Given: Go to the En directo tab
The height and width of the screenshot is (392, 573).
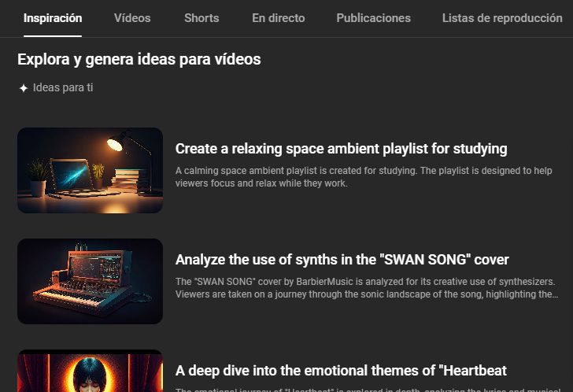Looking at the screenshot, I should 279,18.
